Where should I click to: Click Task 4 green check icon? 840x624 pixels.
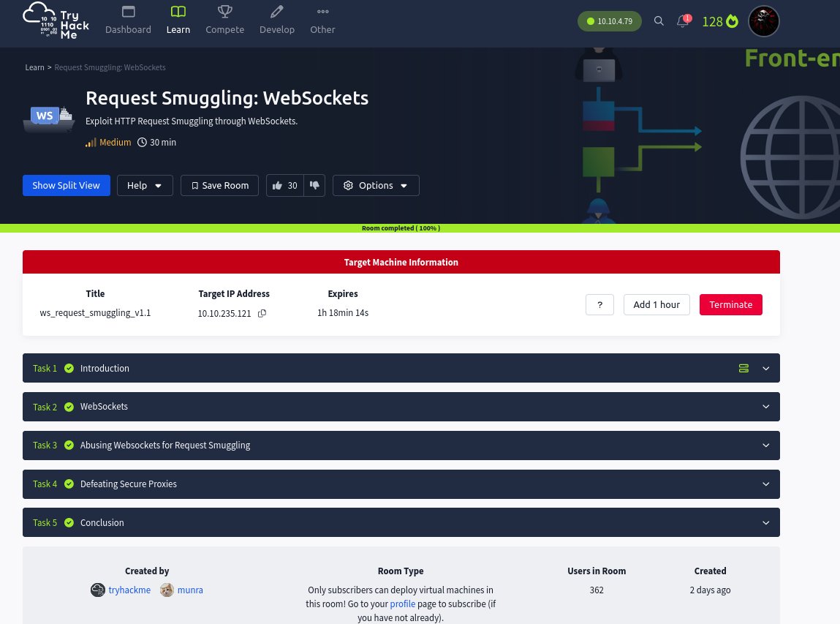tap(69, 484)
